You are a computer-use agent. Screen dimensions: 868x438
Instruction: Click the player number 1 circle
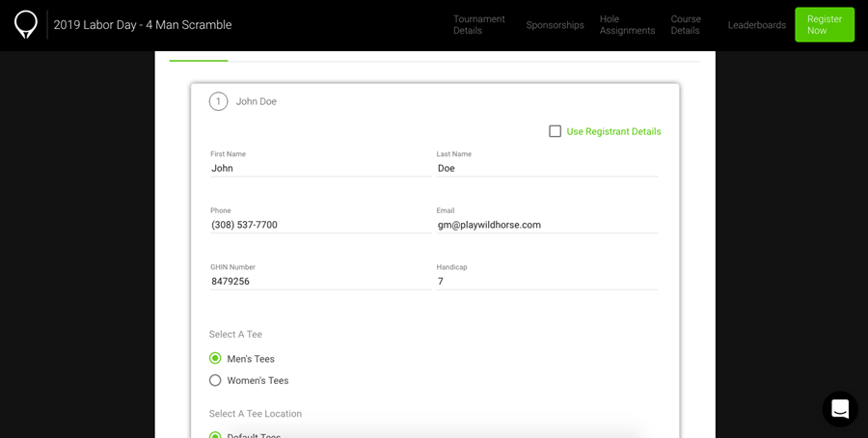218,101
